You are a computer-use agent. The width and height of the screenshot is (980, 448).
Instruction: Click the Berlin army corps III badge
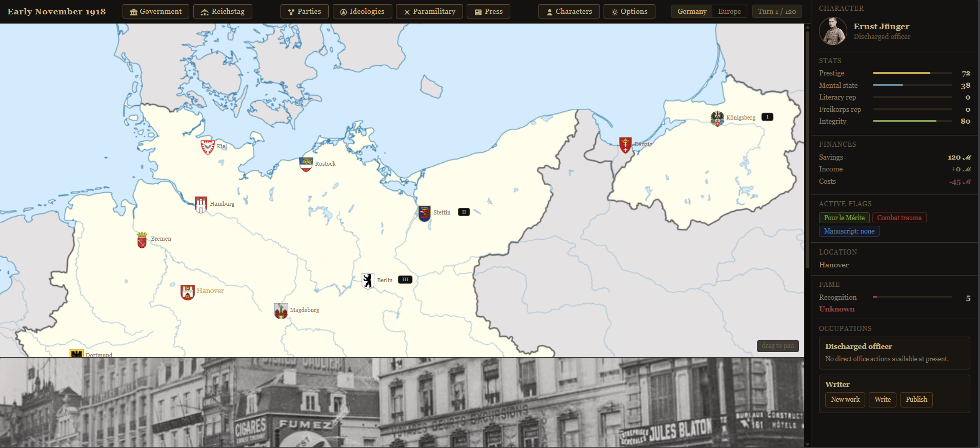tap(405, 280)
